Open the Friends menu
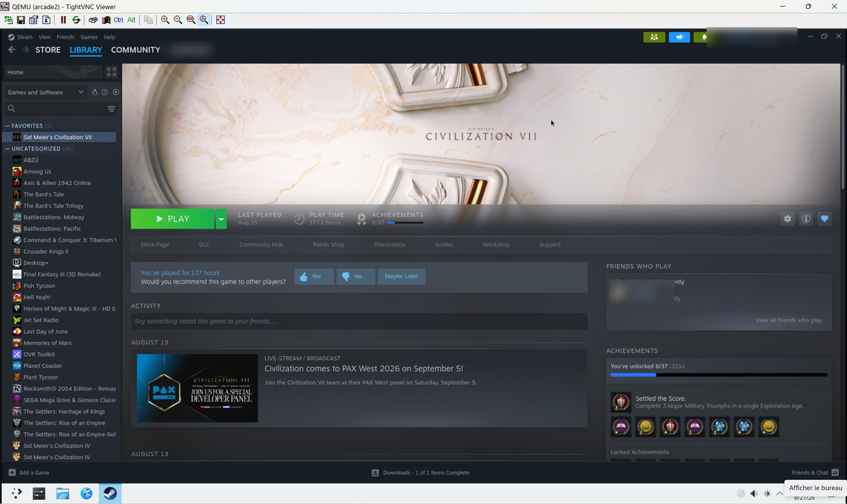The width and height of the screenshot is (847, 504). 65,37
